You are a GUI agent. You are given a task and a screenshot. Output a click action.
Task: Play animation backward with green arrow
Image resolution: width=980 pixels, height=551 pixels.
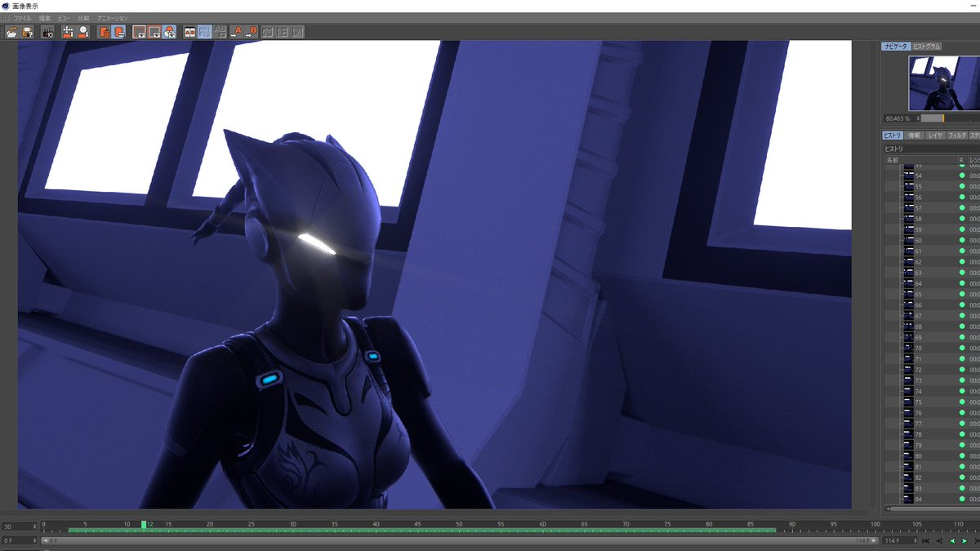[x=952, y=540]
